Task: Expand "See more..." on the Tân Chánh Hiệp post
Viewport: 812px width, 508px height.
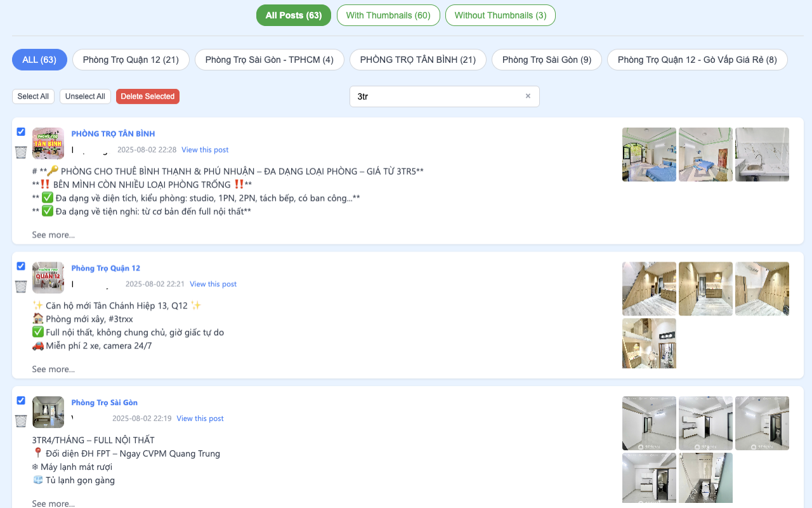Action: [53, 370]
